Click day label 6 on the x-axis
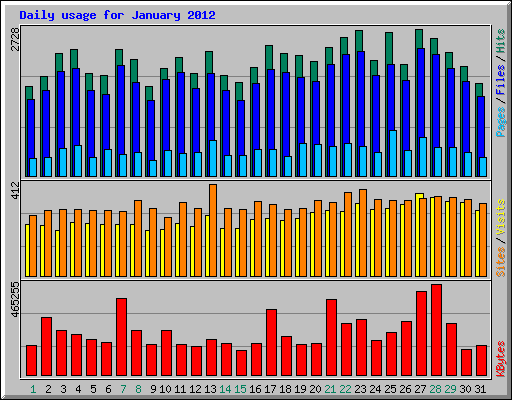The width and height of the screenshot is (512, 400). click(x=108, y=389)
